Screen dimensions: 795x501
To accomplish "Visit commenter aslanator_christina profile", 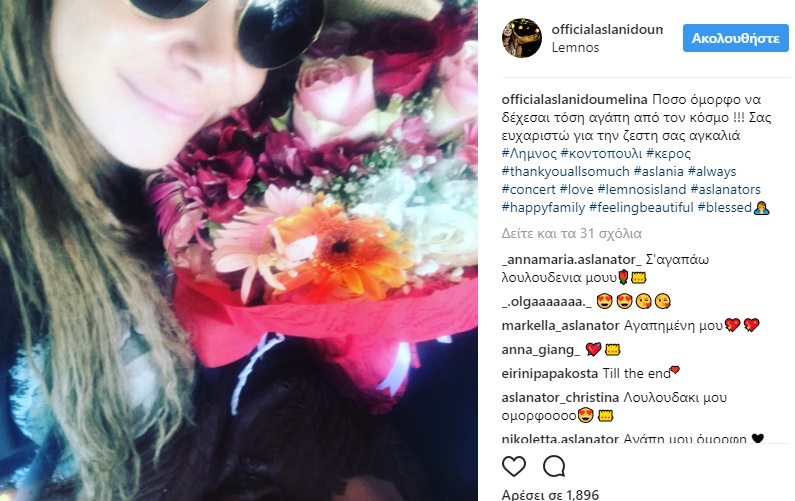I will (x=560, y=397).
